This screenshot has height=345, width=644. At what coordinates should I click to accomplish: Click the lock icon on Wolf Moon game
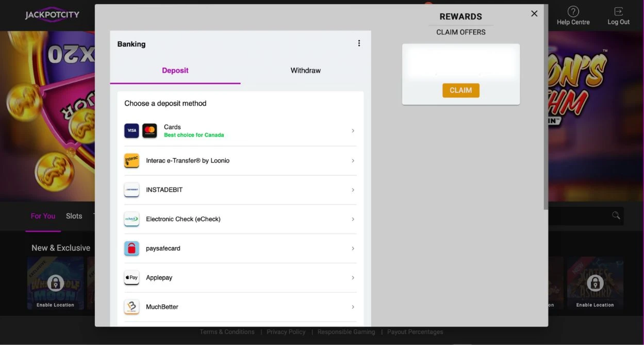(55, 283)
